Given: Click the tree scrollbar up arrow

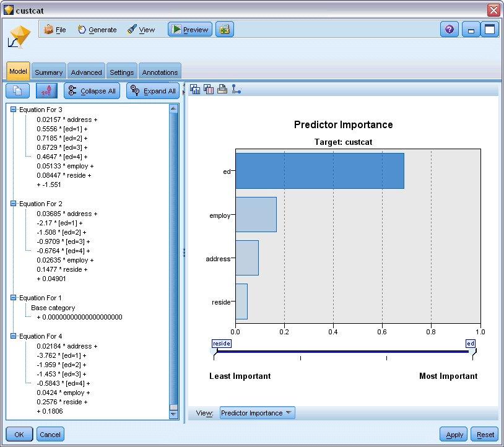Looking at the screenshot, I should (173, 108).
